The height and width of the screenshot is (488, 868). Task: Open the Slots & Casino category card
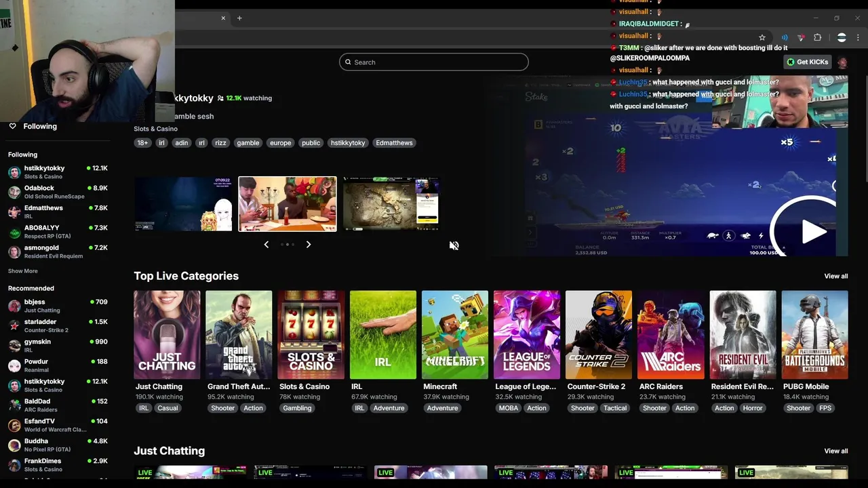(311, 335)
